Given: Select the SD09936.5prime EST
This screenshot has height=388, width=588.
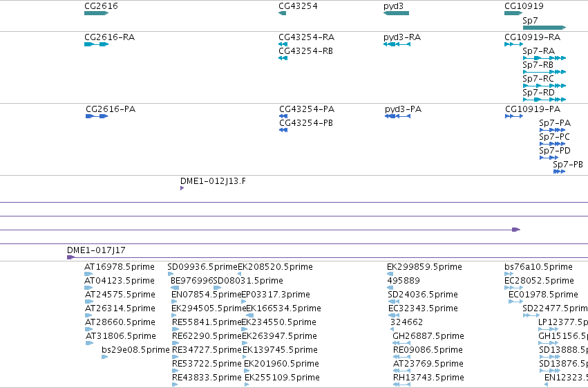Looking at the screenshot, I should 171,274.
